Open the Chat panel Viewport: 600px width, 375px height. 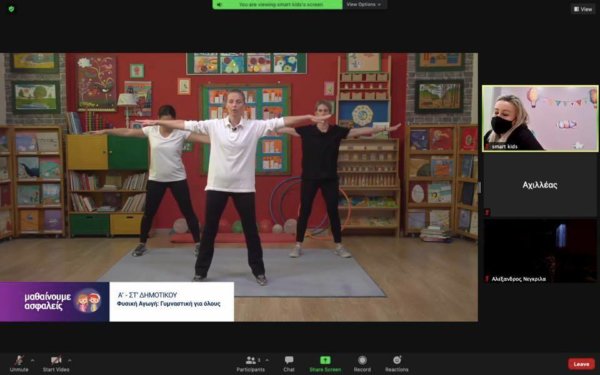[x=289, y=360]
